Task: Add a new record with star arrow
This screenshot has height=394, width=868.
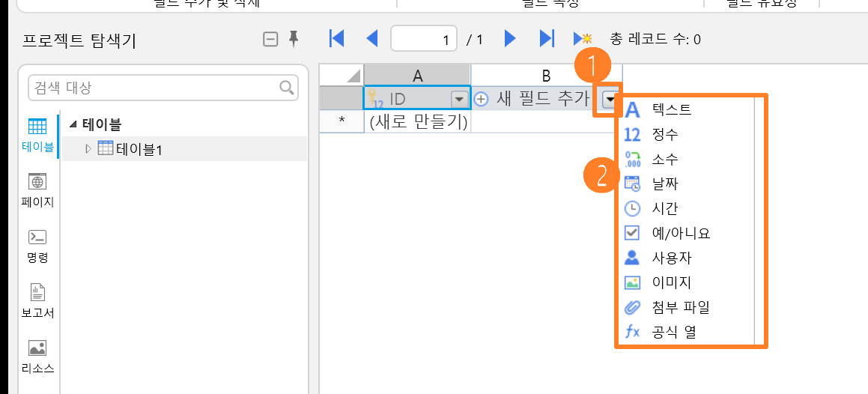Action: point(583,39)
